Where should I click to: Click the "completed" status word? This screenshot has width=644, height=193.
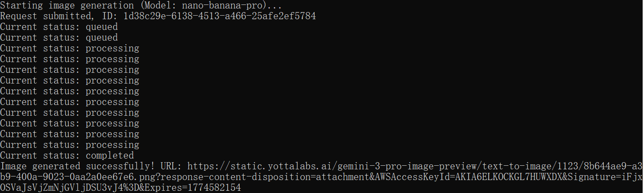(x=110, y=155)
